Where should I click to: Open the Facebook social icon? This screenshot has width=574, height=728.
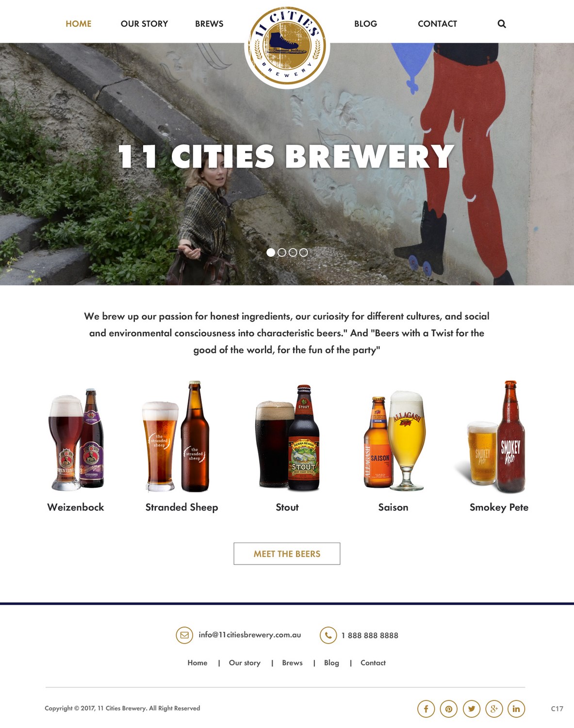pyautogui.click(x=426, y=709)
